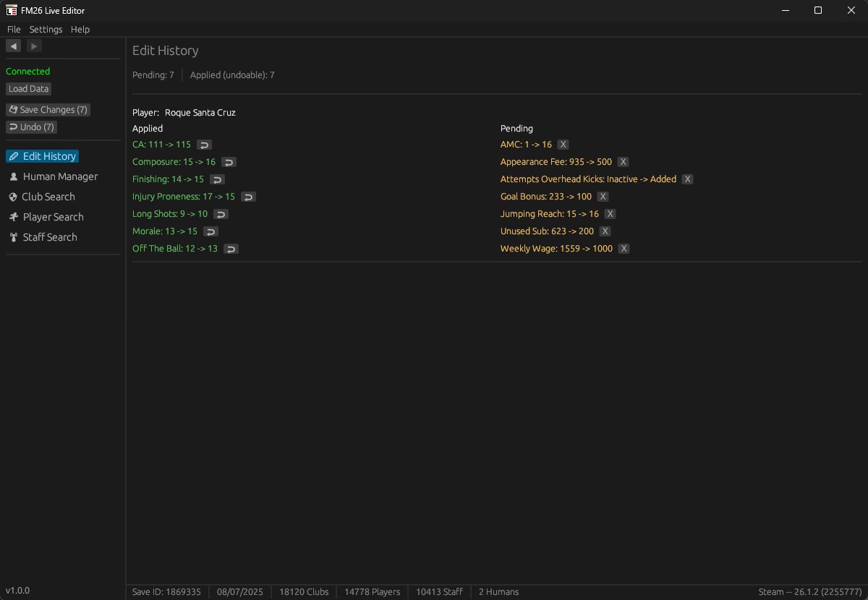
Task: Revert the Morale 13 -> 15 change
Action: click(210, 231)
